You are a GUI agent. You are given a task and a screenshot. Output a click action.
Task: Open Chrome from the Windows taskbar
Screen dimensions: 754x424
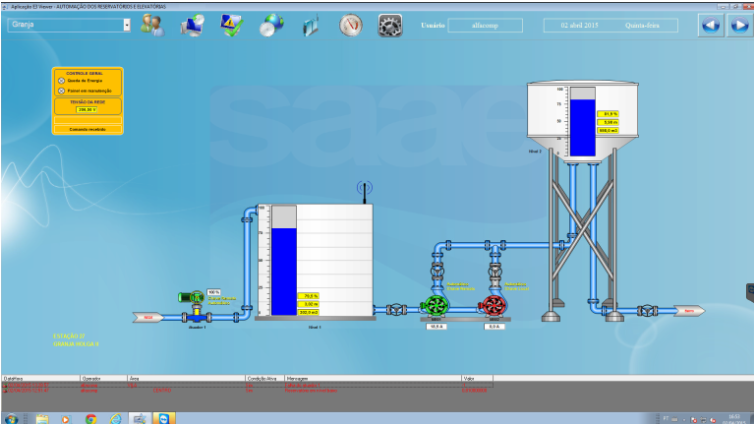click(x=91, y=417)
